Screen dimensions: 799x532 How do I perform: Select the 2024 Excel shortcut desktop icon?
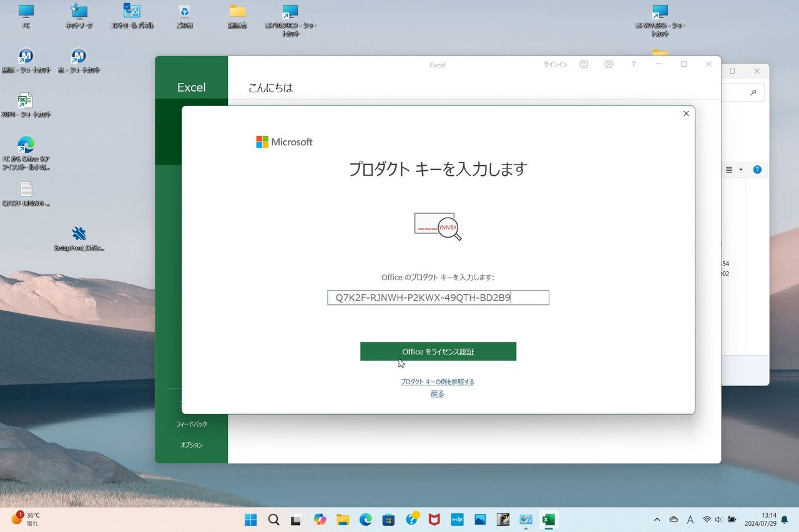tap(26, 105)
